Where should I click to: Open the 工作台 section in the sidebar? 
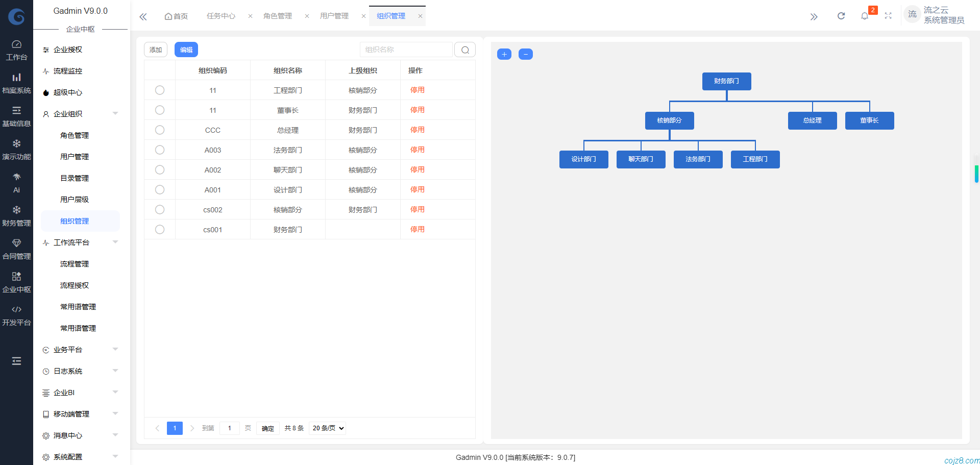pos(16,49)
